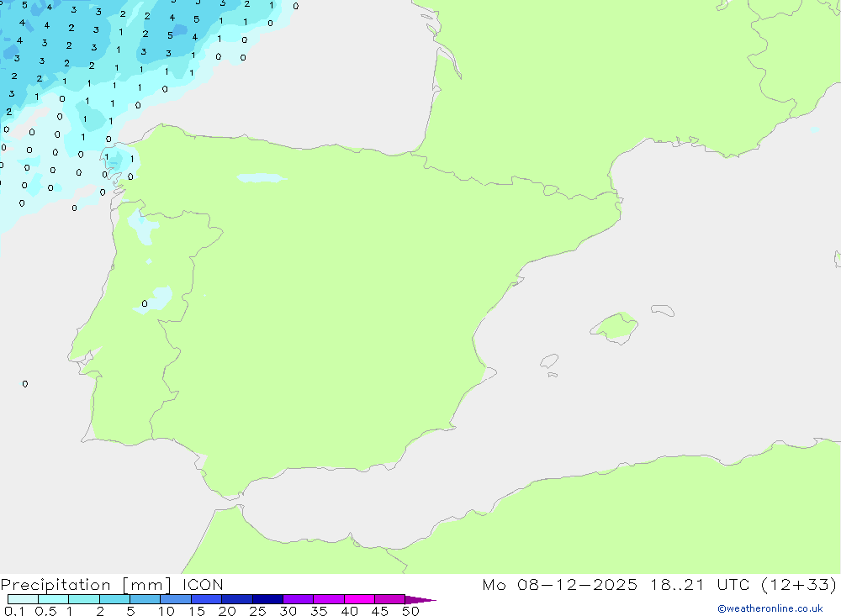Click the '0.5' legend scale label
This screenshot has height=616, width=841.
[45, 611]
